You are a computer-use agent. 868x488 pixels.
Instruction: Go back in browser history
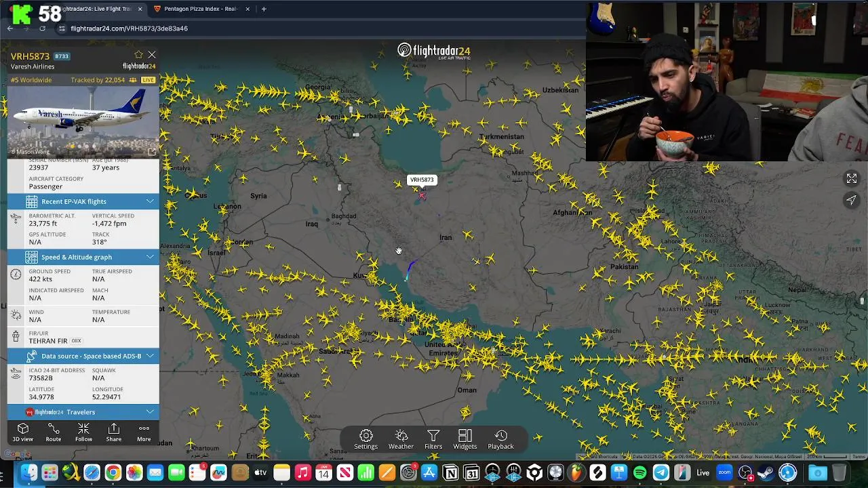(x=10, y=28)
